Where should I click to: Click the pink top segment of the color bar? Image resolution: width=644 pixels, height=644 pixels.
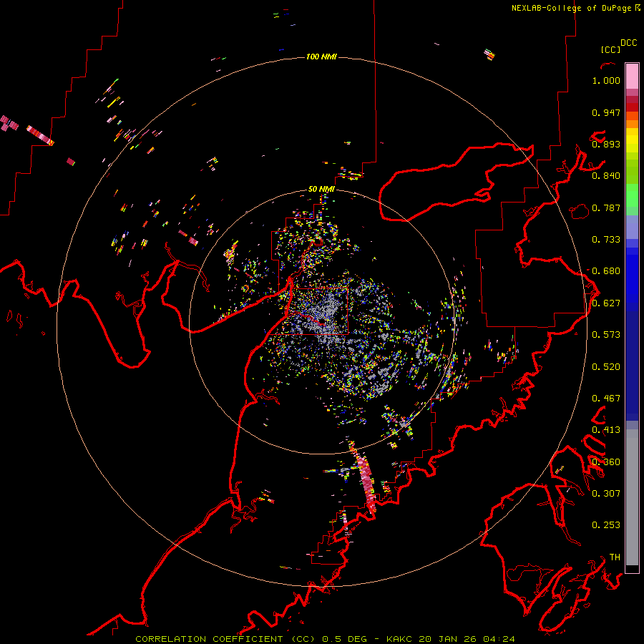632,77
